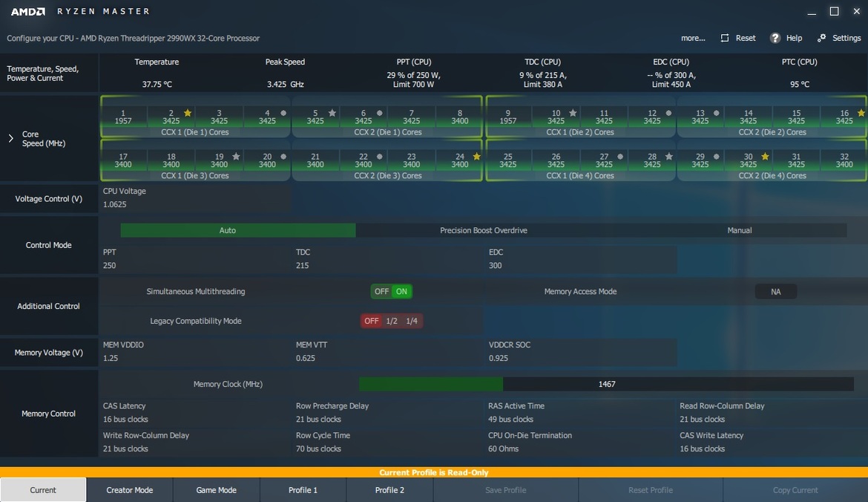Screen dimensions: 868x502
Task: Click the Reset icon in the header
Action: tap(725, 38)
